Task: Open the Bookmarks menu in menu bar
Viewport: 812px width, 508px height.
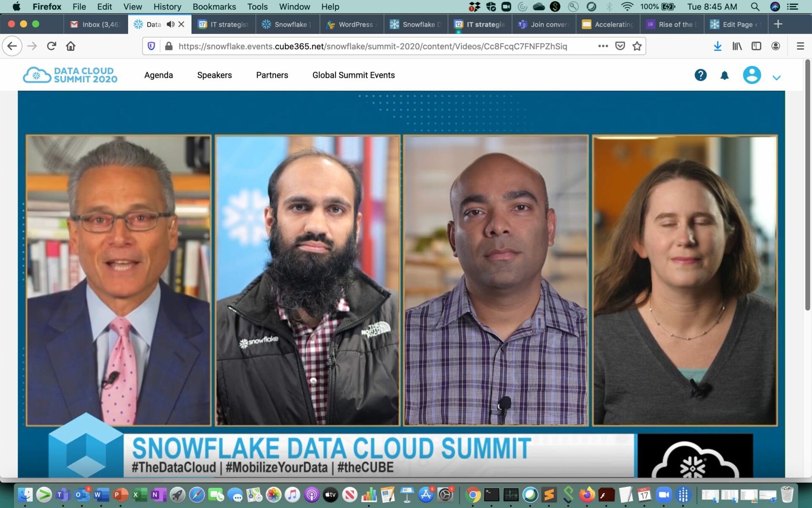Action: (214, 7)
